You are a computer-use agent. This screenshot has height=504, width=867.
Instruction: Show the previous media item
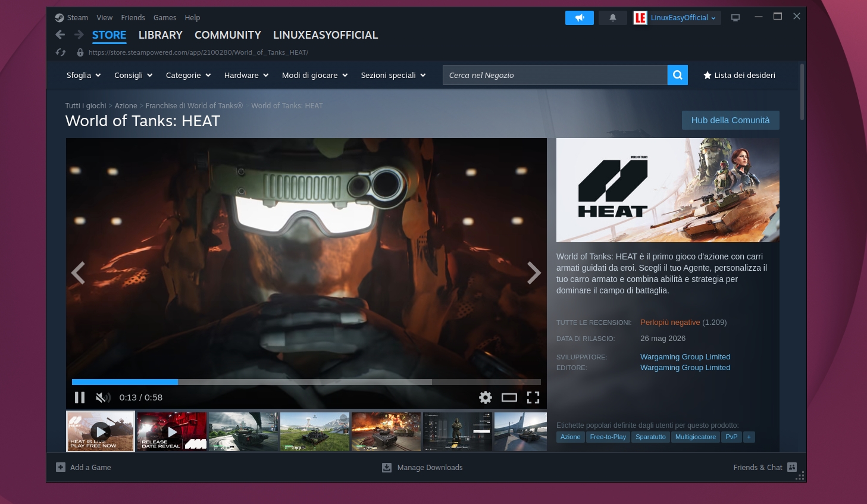click(78, 273)
